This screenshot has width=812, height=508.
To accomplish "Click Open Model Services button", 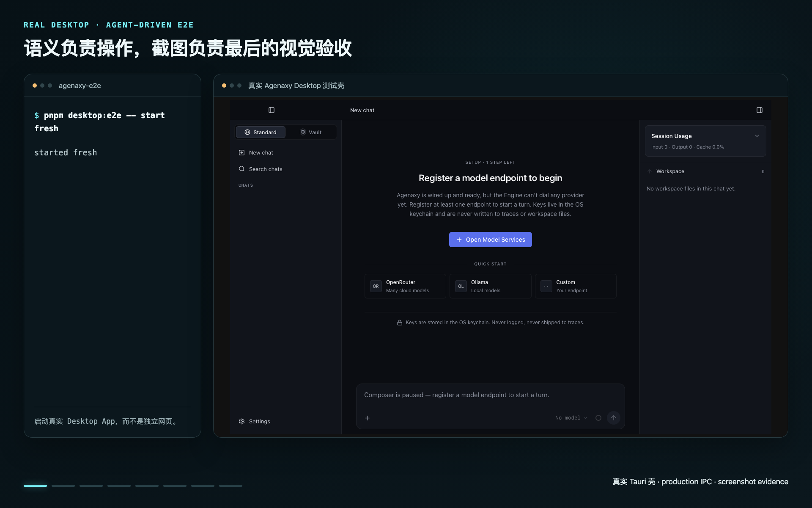I will [490, 240].
